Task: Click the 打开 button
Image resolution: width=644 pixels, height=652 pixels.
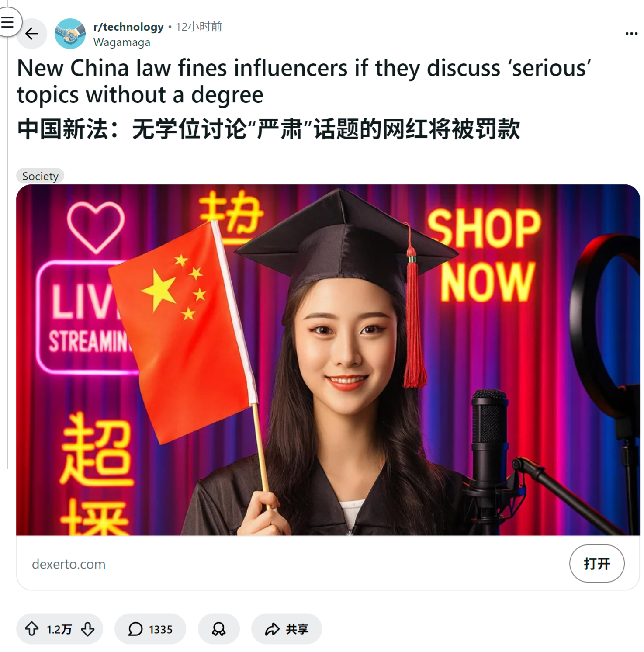Action: point(597,563)
